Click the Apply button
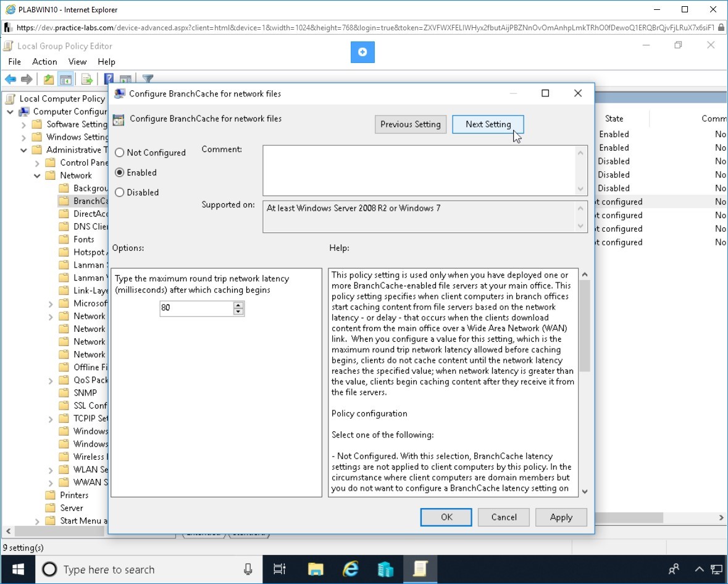The image size is (728, 584). tap(561, 517)
